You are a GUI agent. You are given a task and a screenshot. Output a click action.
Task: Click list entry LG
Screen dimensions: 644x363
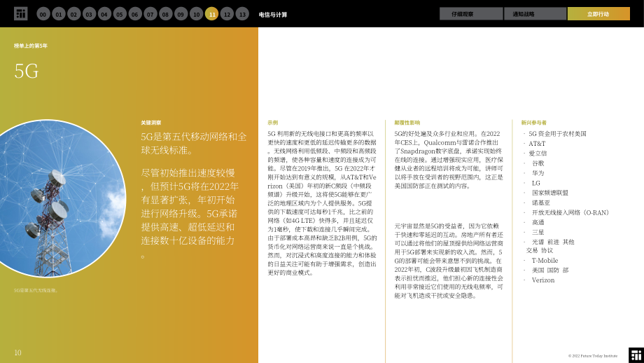coord(536,183)
